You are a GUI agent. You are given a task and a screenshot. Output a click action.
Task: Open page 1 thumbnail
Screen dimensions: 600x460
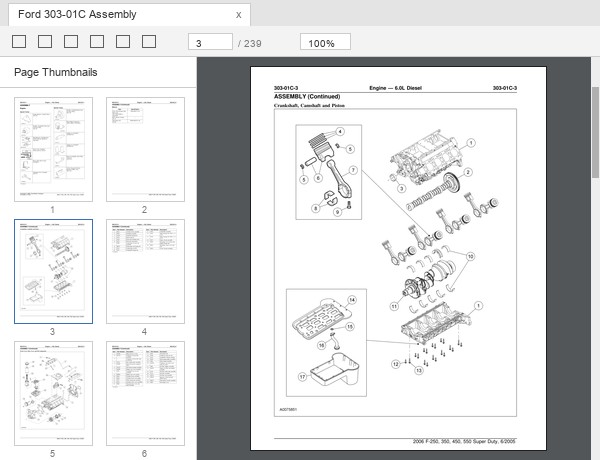click(54, 149)
